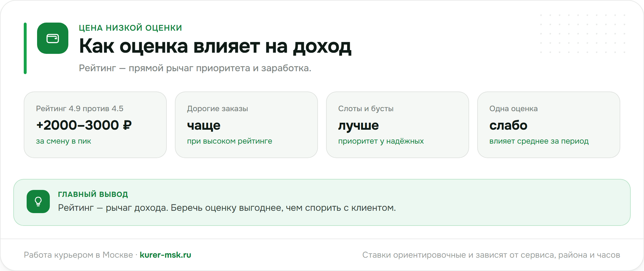Click the 'ГЛАВНЫЙ ВЫВОД' heading
644x271 pixels.
[x=93, y=194]
